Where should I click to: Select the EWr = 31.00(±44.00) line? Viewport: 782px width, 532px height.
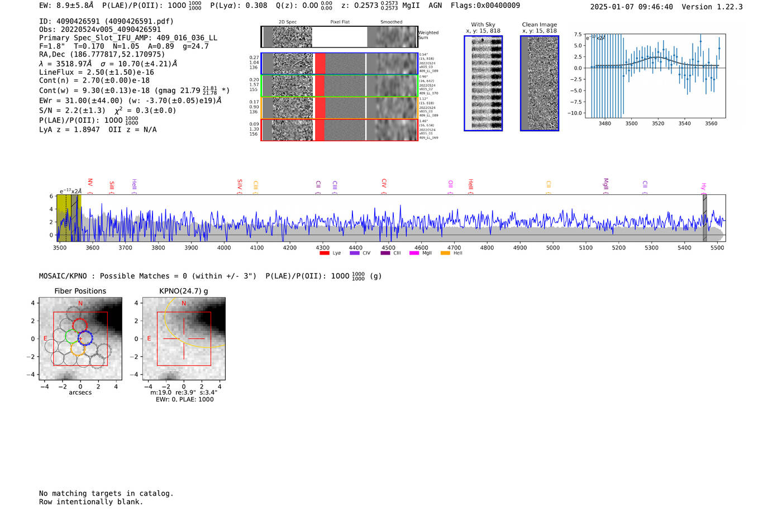pos(130,100)
